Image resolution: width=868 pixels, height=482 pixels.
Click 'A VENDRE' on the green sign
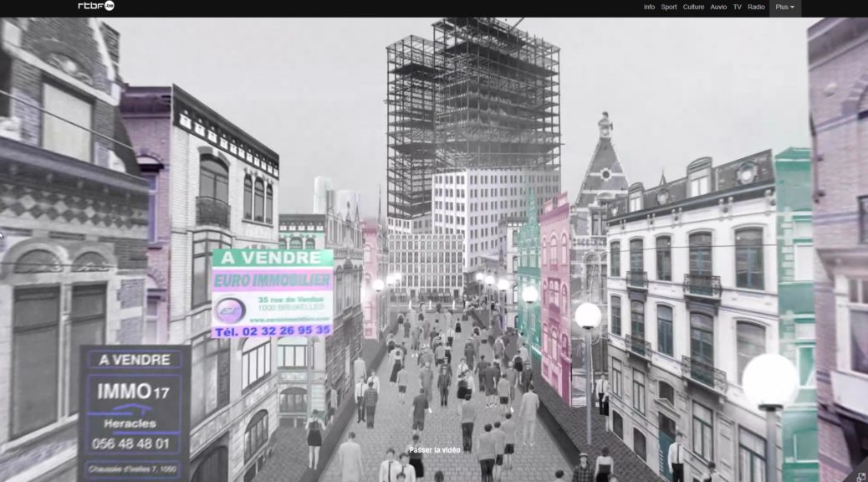click(271, 258)
